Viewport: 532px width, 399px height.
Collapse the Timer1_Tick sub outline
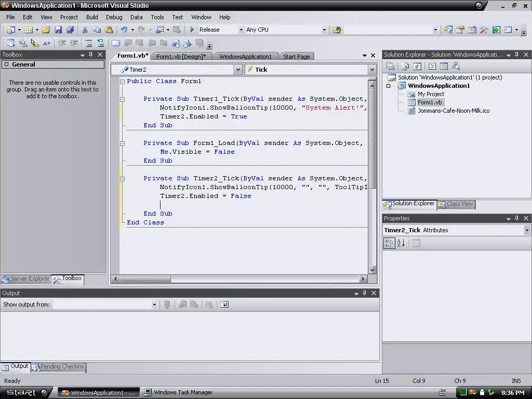pos(122,99)
